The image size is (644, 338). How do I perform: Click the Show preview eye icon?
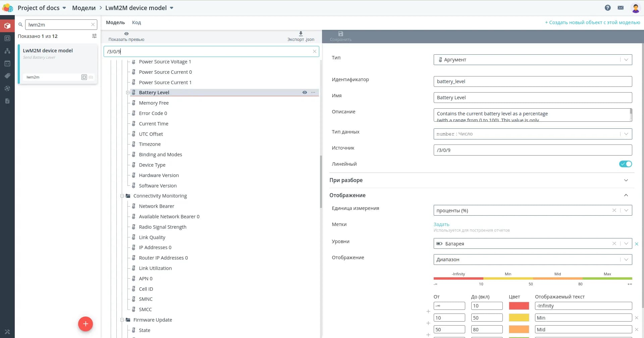pos(126,34)
